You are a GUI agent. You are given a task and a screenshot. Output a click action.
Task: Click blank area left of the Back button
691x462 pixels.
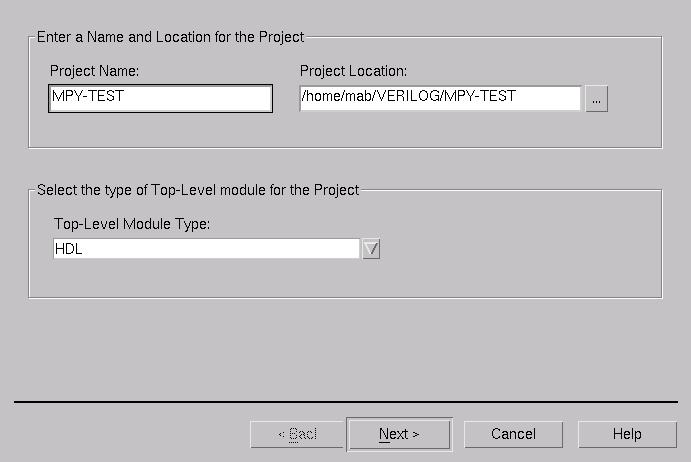[x=130, y=434]
